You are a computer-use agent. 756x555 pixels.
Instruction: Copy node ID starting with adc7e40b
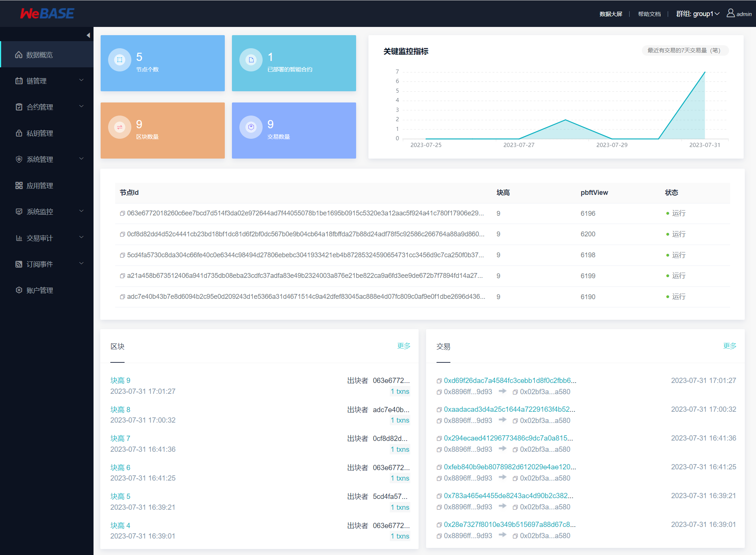click(x=122, y=297)
